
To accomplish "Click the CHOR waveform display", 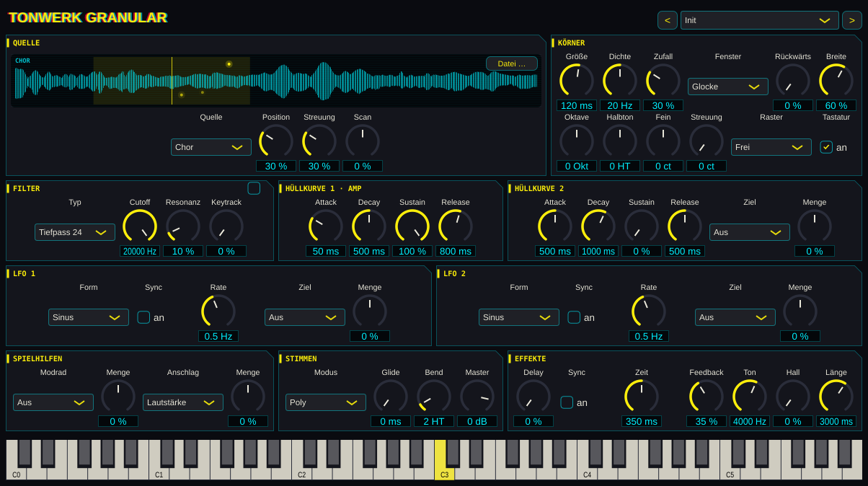I will 276,81.
